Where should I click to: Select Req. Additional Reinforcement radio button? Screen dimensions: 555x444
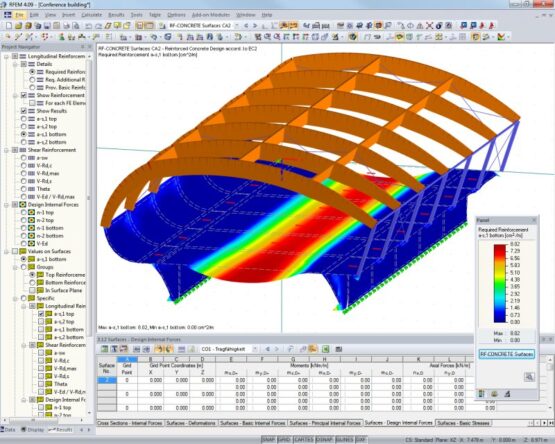tap(32, 80)
